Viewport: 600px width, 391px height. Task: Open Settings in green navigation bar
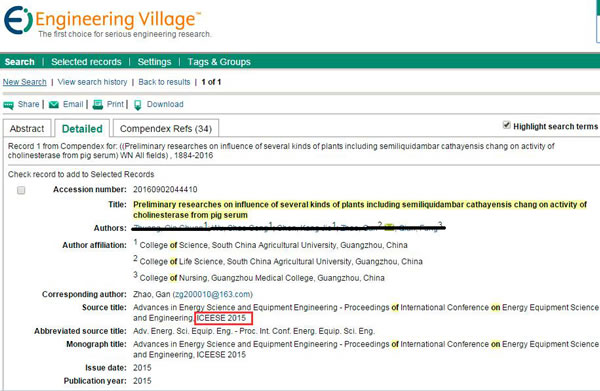(154, 62)
